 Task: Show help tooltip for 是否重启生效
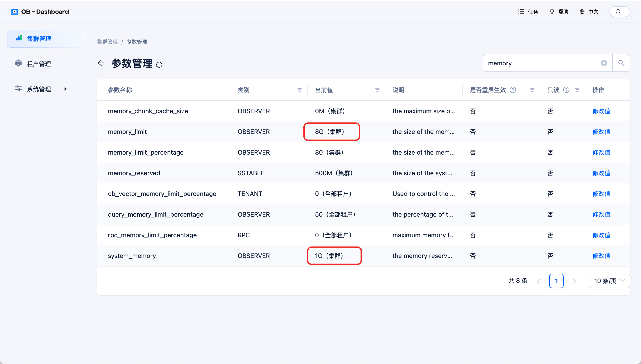click(513, 90)
